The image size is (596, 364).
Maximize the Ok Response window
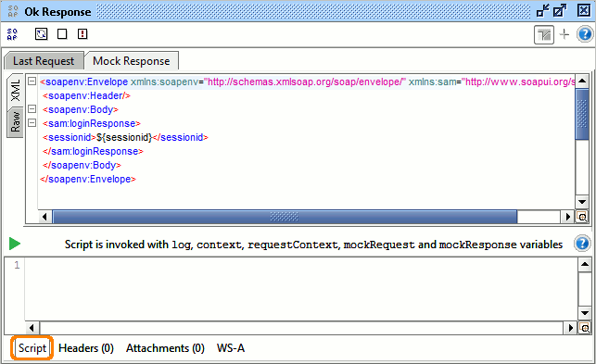[x=560, y=10]
